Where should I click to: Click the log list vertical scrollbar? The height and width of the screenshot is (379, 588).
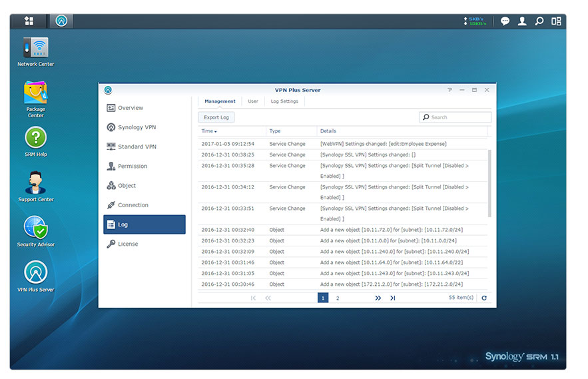[x=489, y=183]
